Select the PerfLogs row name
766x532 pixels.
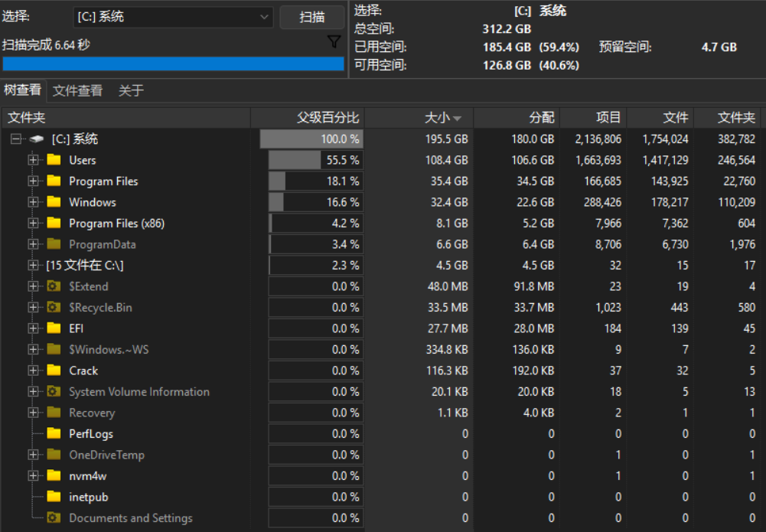91,434
